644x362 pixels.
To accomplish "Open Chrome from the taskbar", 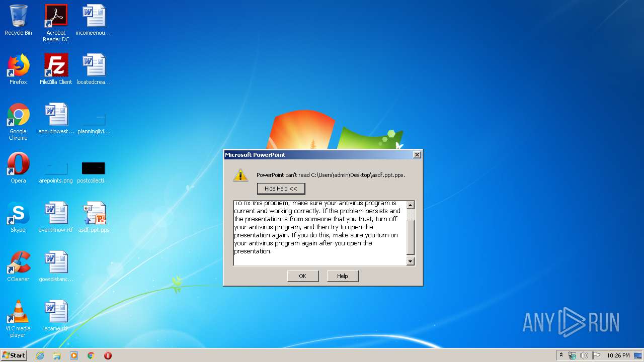I will coord(91,355).
